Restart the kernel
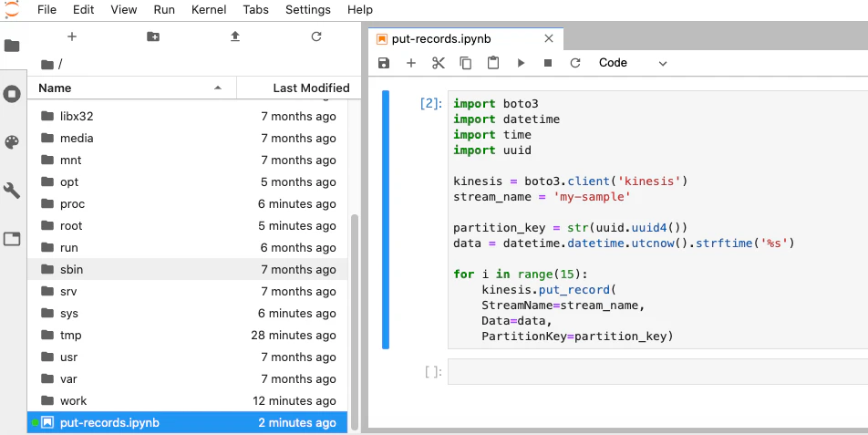Viewport: 868px width, 435px height. pyautogui.click(x=575, y=63)
